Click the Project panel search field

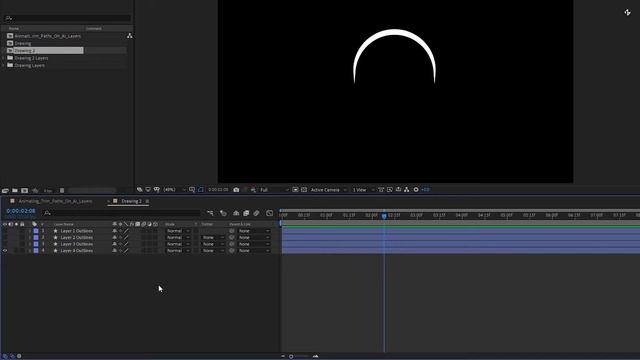coord(67,18)
